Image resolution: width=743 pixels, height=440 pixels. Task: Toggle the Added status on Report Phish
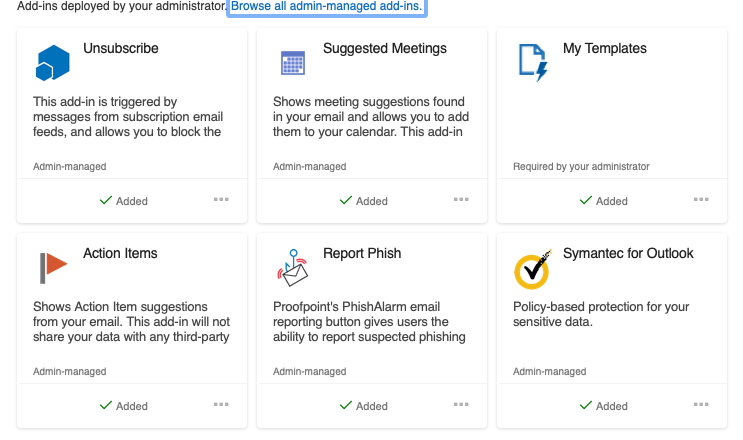tap(363, 406)
